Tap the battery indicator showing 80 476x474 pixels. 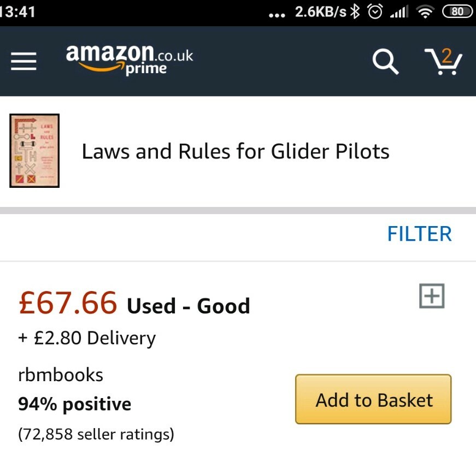(x=457, y=11)
